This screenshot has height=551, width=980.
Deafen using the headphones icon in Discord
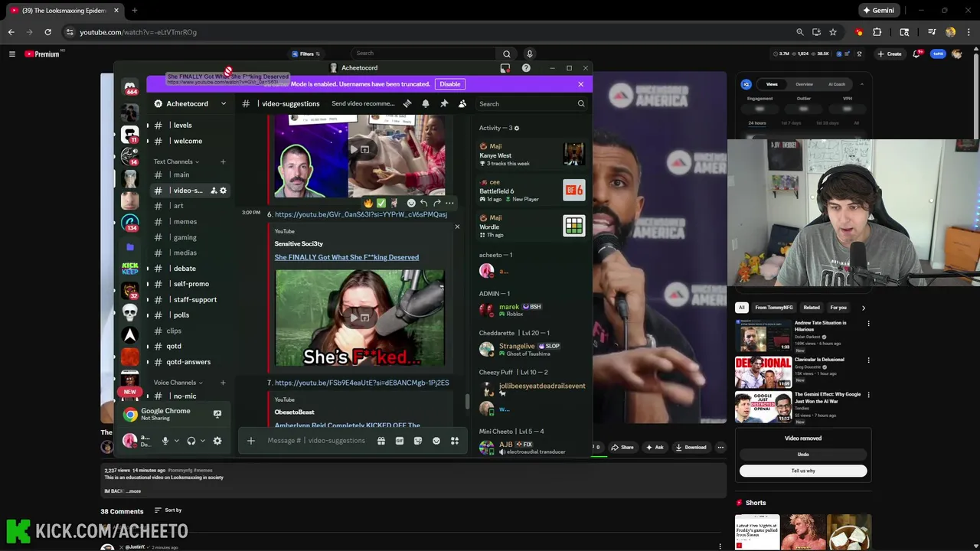pyautogui.click(x=191, y=441)
